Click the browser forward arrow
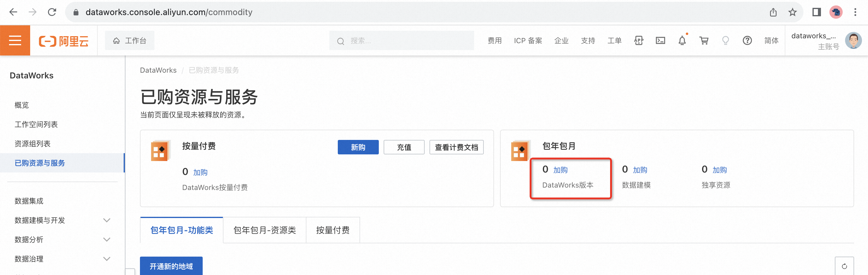The width and height of the screenshot is (868, 275). tap(32, 12)
